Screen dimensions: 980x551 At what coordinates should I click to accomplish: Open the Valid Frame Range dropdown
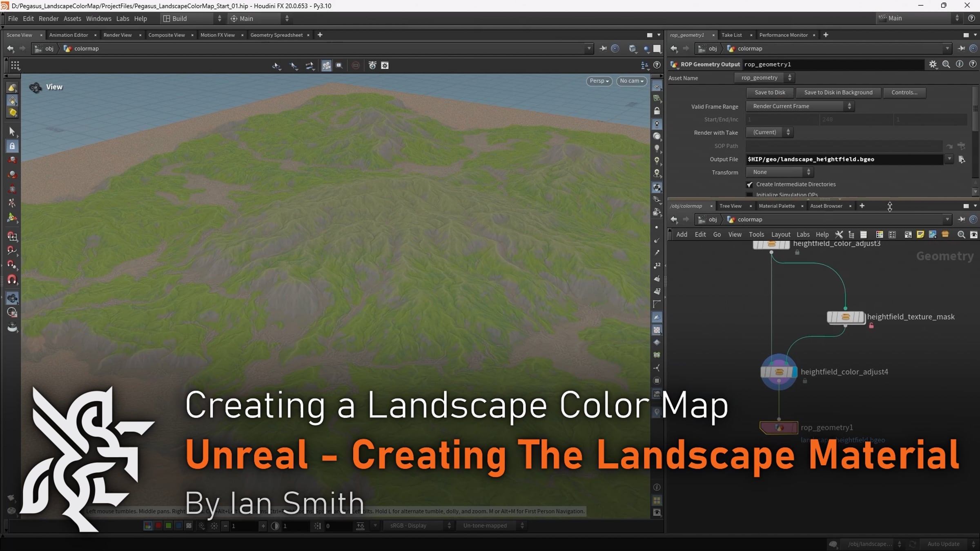point(800,106)
